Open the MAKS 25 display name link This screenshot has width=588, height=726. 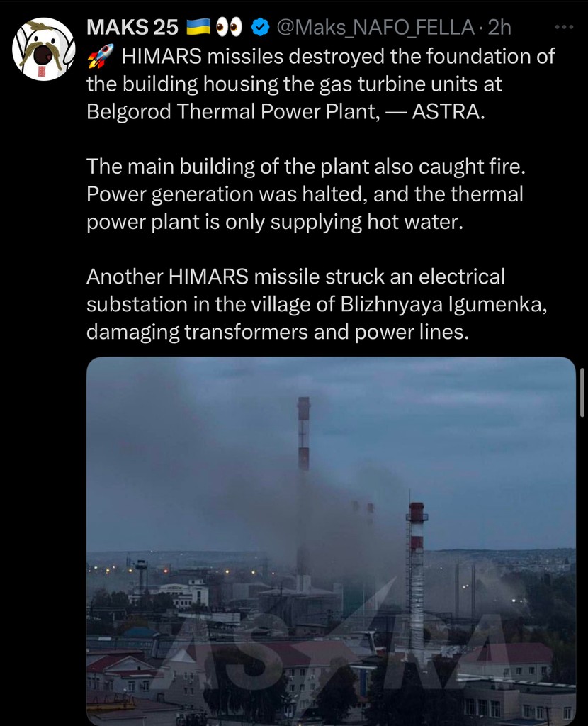point(132,28)
